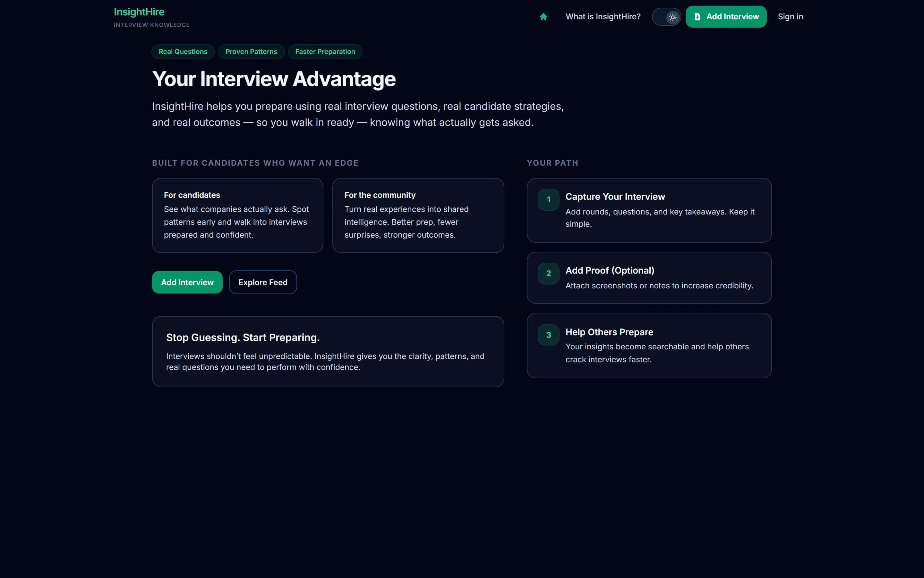Click 'Stop Guessing. Start Preparing.' heading
Image resolution: width=924 pixels, height=578 pixels.
point(243,337)
